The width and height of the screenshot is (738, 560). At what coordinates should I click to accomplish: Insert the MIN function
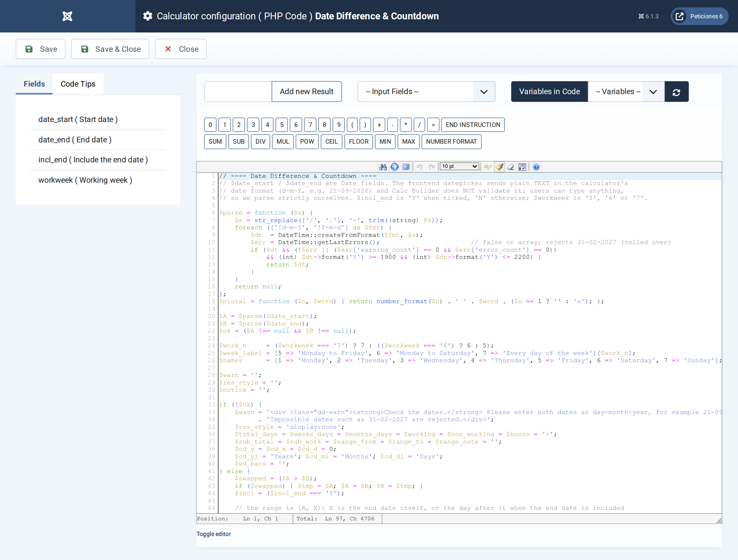(385, 141)
